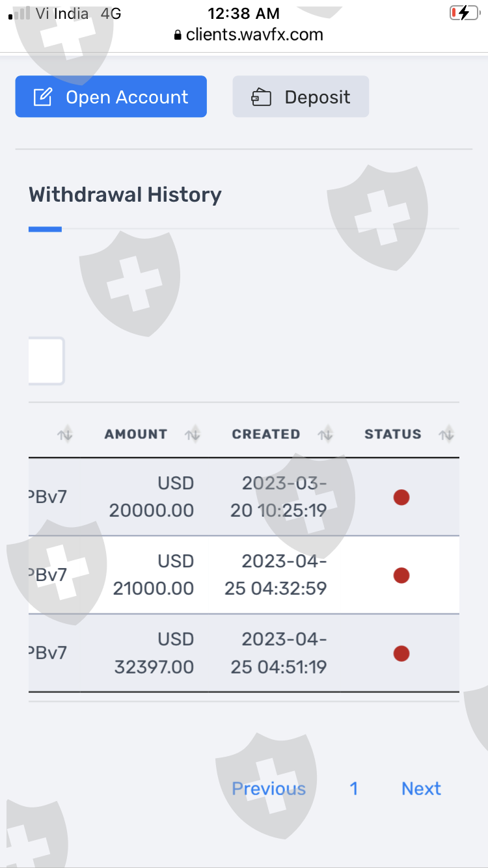Viewport: 488px width, 868px height.
Task: Sort table by Created column arrows
Action: tap(325, 435)
